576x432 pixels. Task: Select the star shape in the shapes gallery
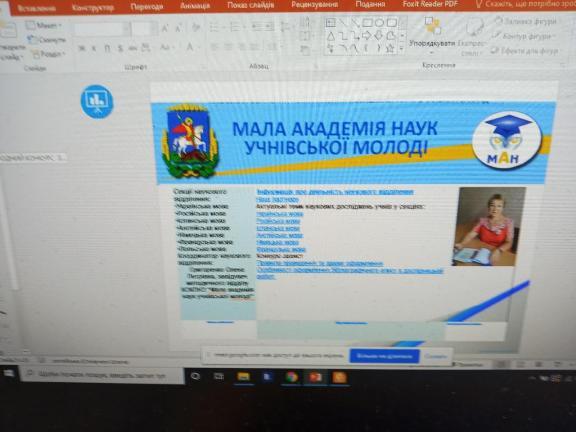click(x=390, y=48)
